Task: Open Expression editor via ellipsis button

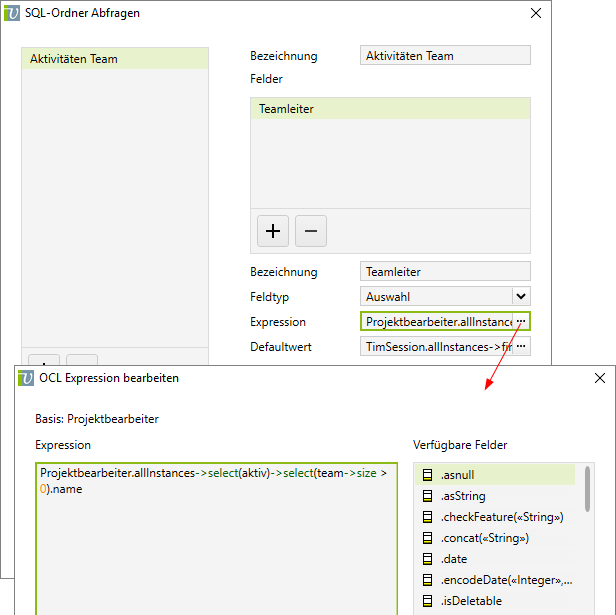Action: [520, 322]
